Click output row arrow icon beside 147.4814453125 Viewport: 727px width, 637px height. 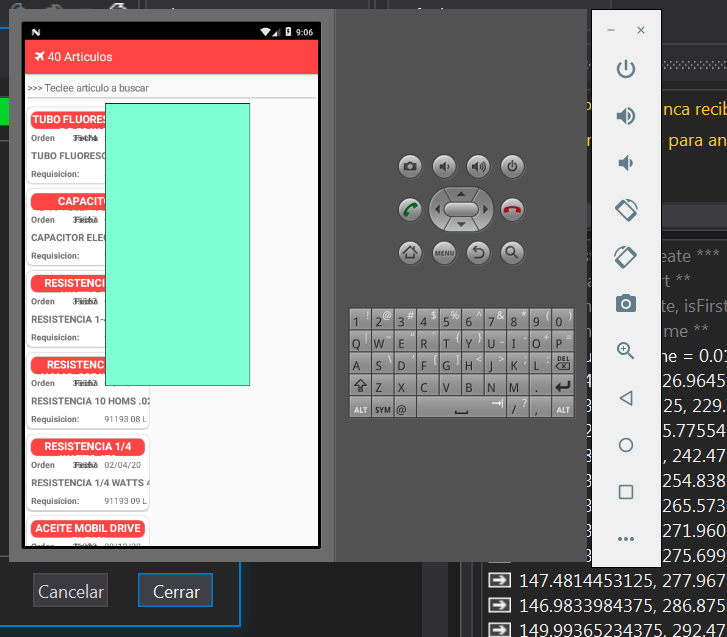500,580
